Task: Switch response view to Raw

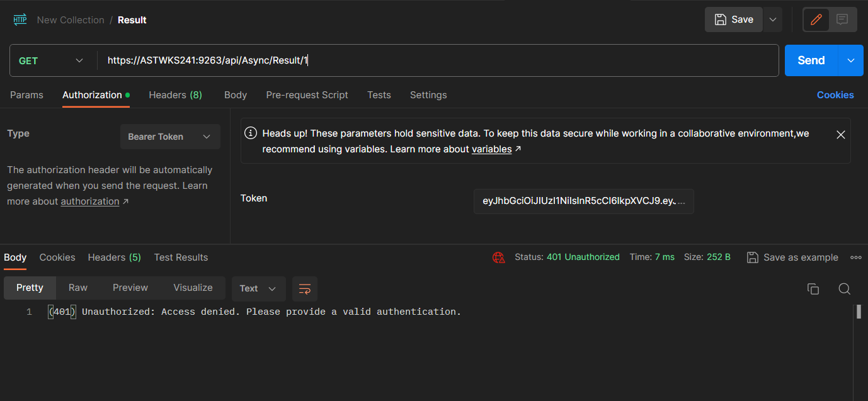Action: coord(78,288)
